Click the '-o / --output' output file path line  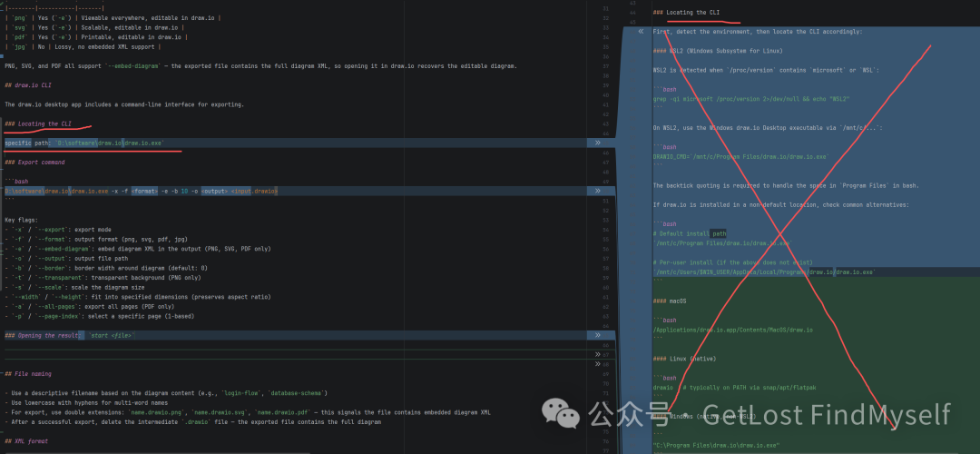coord(66,258)
